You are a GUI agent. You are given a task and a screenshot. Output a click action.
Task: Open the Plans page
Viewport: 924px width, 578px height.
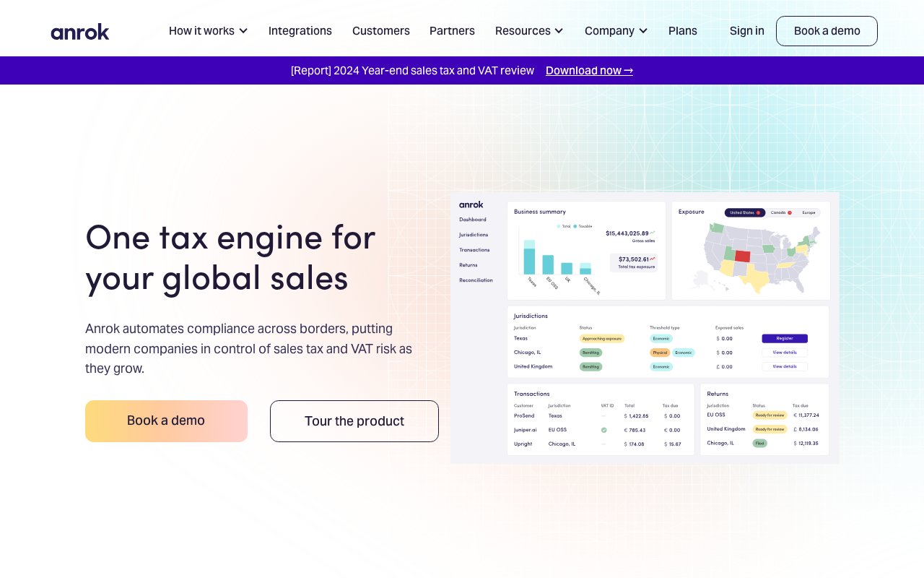click(683, 31)
